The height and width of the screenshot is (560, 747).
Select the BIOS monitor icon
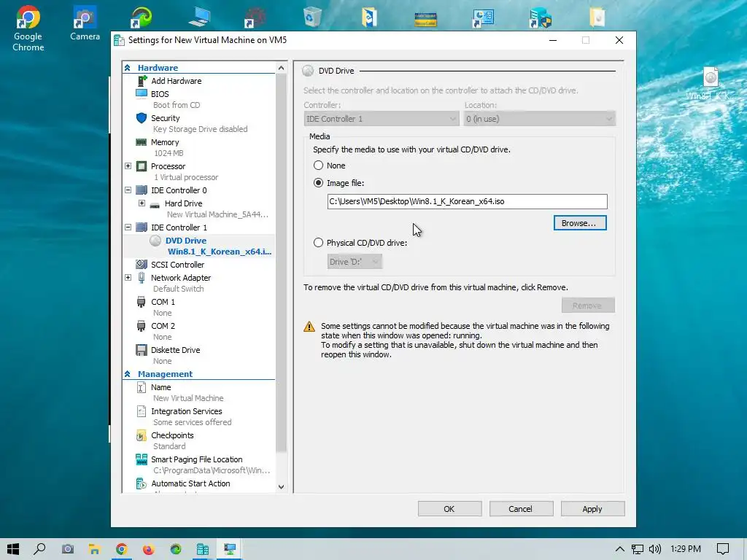pyautogui.click(x=142, y=94)
